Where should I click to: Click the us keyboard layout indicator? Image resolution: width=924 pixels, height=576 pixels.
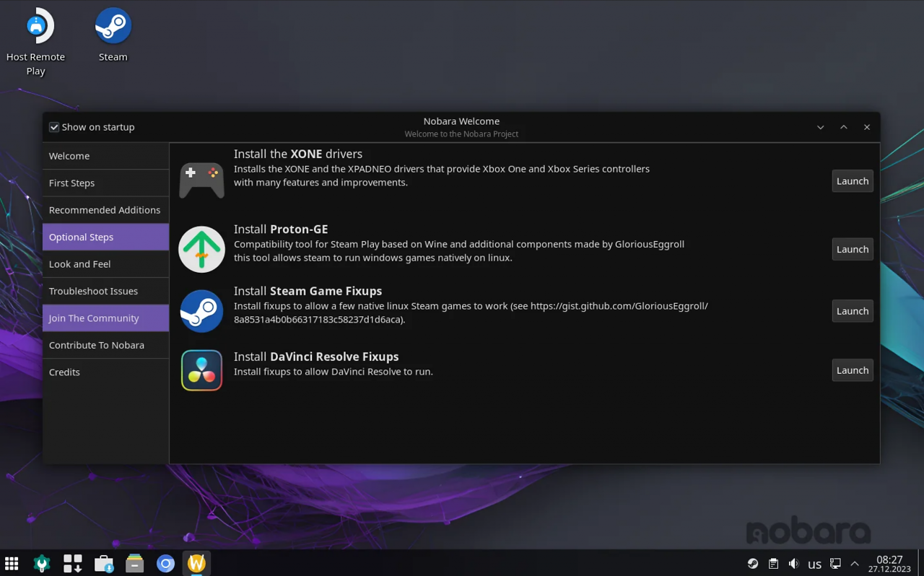point(814,564)
